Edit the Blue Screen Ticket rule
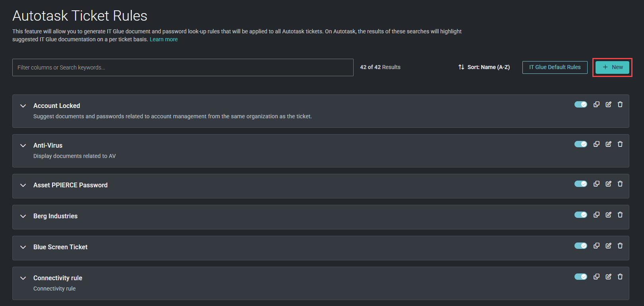The width and height of the screenshot is (644, 306). (608, 246)
